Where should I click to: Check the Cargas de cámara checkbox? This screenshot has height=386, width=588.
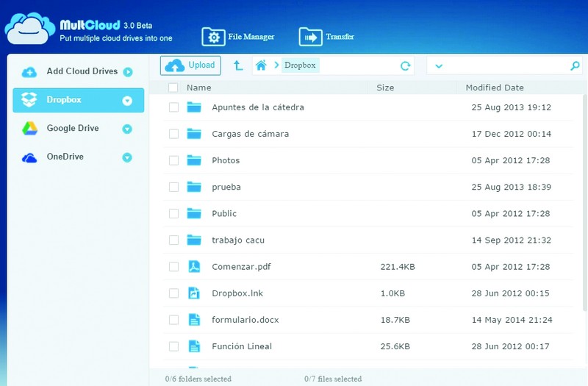pyautogui.click(x=173, y=134)
